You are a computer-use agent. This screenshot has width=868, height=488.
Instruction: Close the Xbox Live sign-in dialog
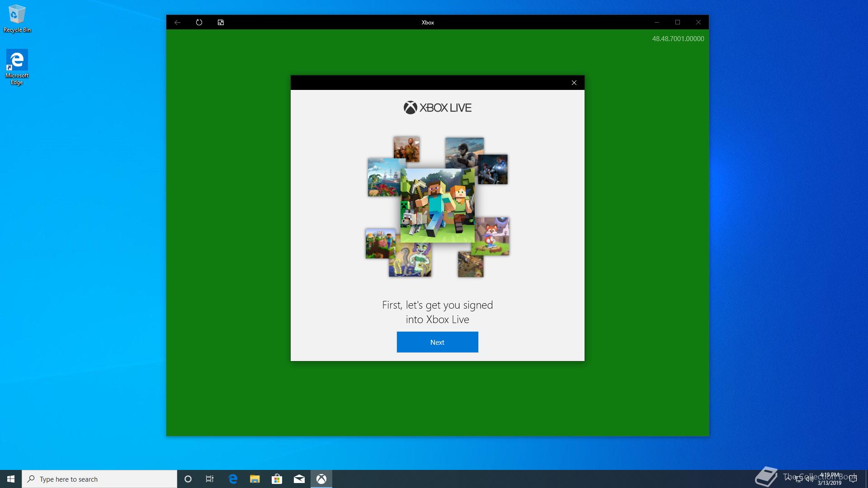tap(574, 83)
